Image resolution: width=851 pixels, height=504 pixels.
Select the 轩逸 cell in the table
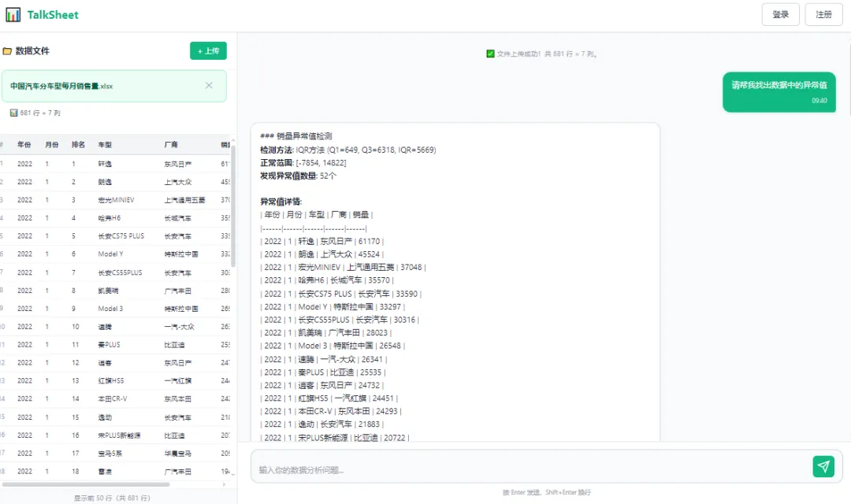coord(105,164)
